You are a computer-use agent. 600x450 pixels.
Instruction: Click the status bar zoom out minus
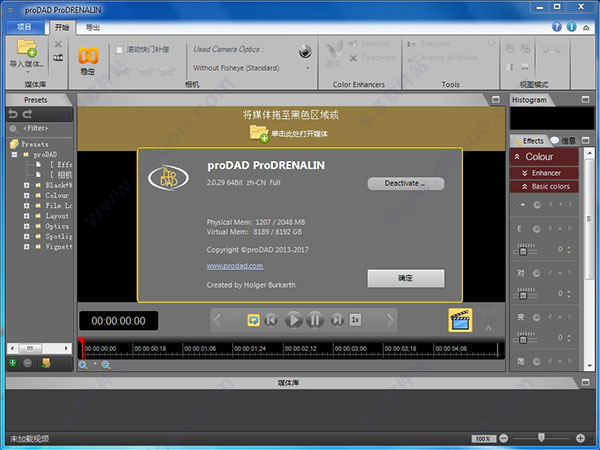[x=504, y=438]
